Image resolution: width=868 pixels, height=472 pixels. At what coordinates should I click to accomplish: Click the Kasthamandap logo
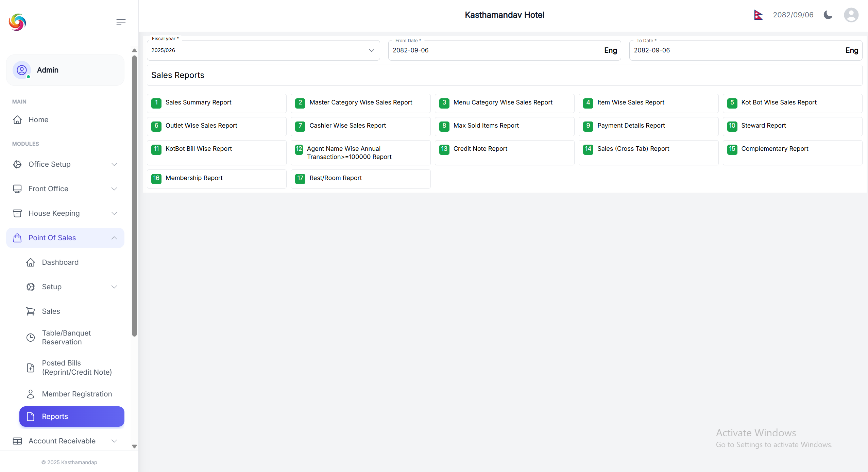17,22
